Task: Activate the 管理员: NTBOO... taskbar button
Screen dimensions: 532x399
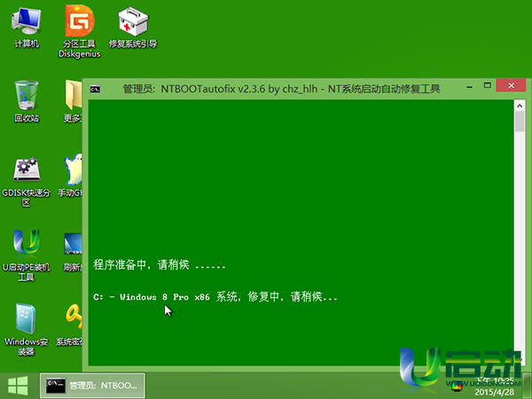Action: (92, 386)
